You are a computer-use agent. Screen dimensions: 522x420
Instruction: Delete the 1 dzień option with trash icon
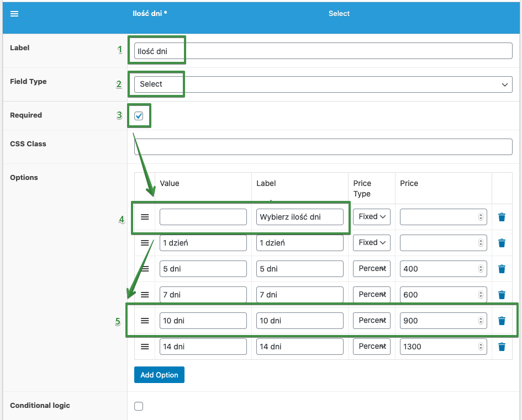pos(502,243)
